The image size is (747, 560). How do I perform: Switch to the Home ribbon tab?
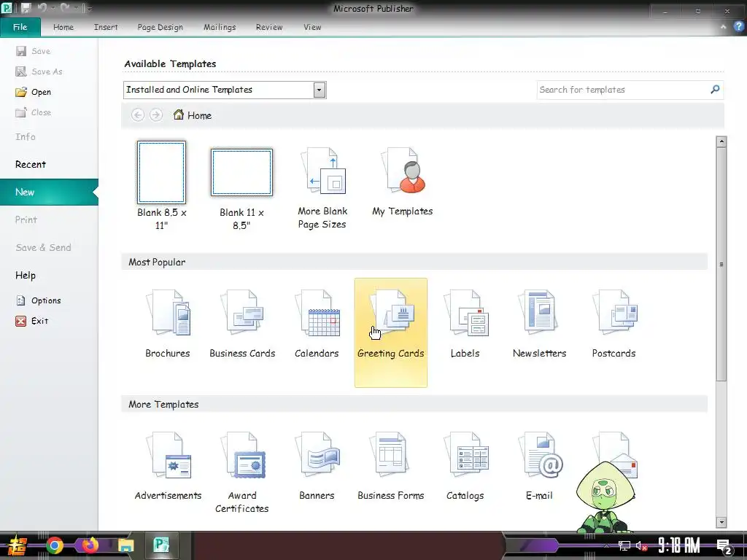pyautogui.click(x=63, y=27)
